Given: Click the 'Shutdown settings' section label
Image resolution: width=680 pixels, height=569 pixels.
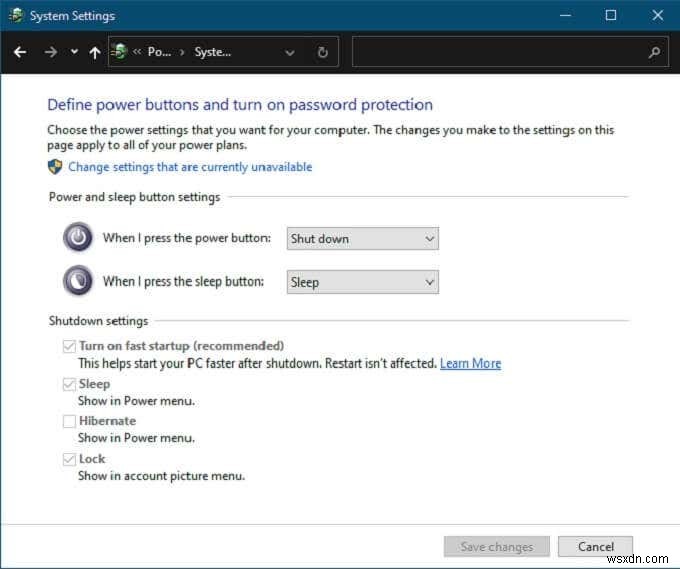Looking at the screenshot, I should (98, 321).
